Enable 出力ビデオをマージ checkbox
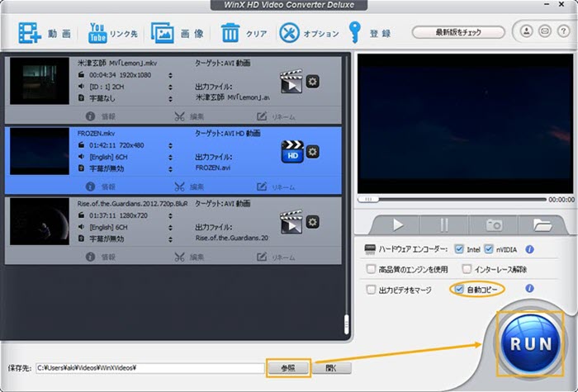The image size is (578, 392). [371, 289]
